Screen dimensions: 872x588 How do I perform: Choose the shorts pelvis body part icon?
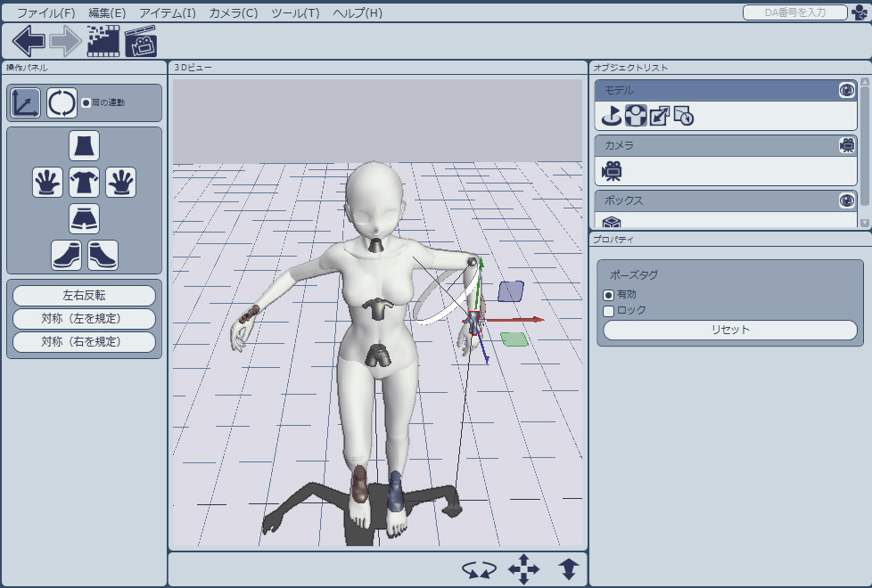(x=84, y=218)
